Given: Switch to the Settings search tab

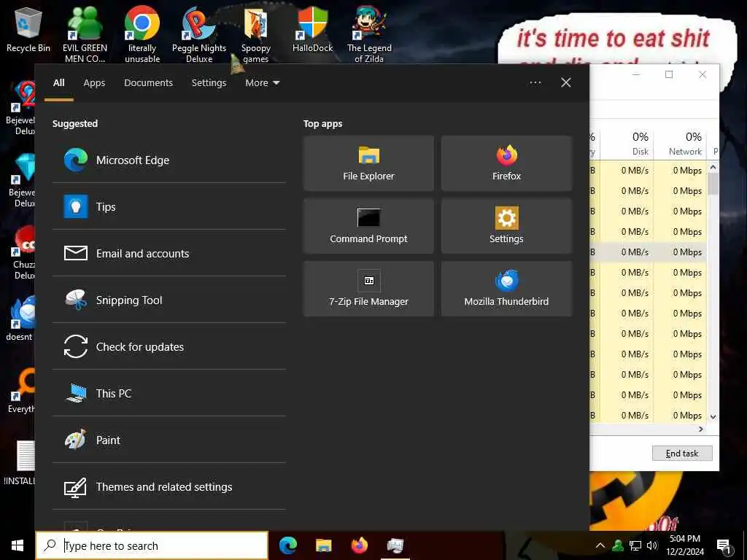Looking at the screenshot, I should [209, 83].
